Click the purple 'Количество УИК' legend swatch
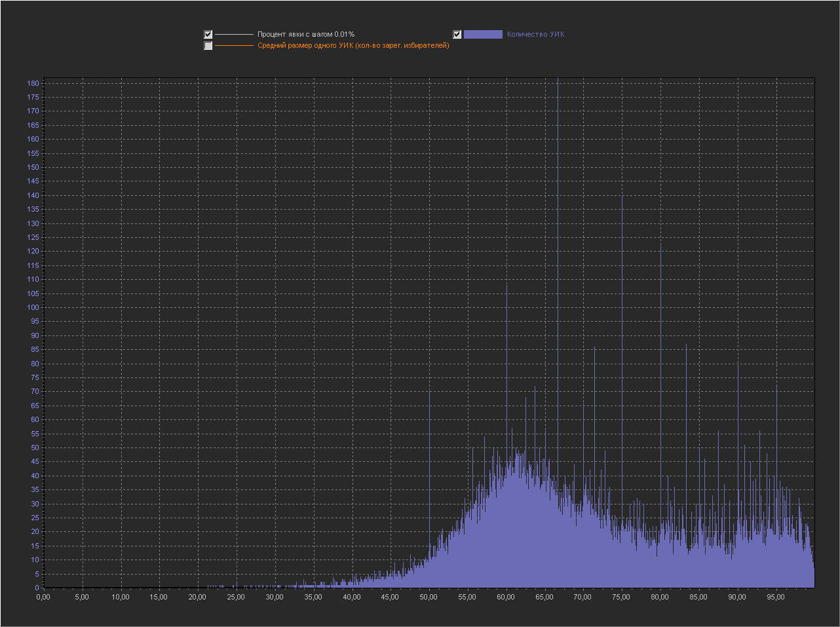This screenshot has height=627, width=840. pyautogui.click(x=483, y=35)
